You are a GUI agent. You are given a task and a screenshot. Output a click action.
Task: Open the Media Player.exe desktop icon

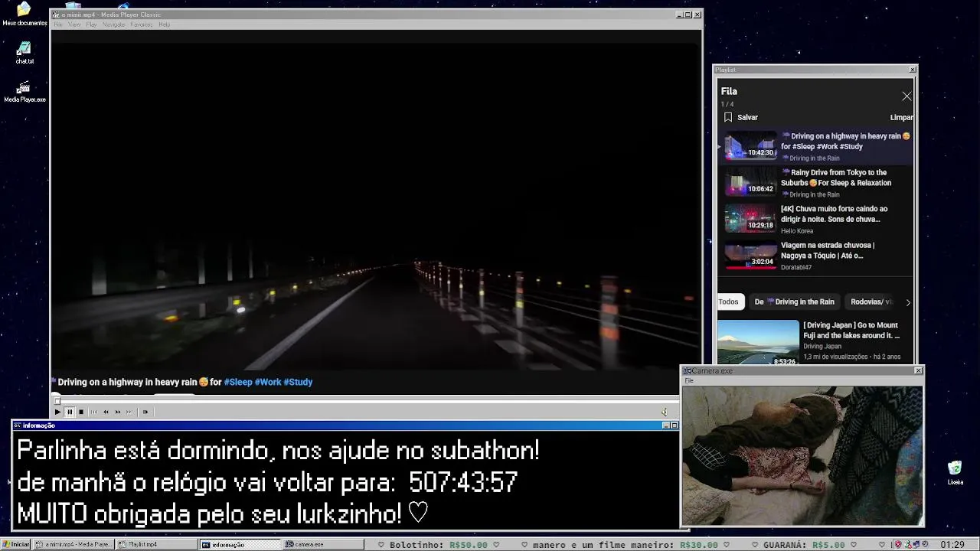(x=24, y=91)
